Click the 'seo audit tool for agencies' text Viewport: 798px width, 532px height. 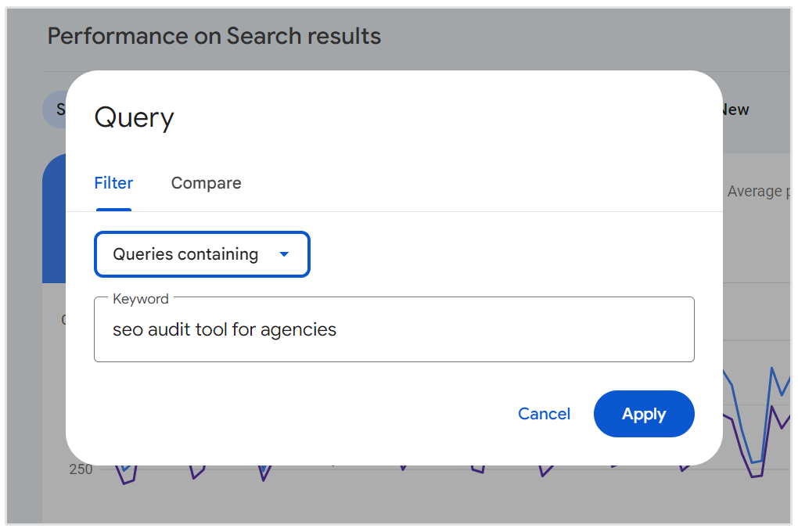point(225,329)
